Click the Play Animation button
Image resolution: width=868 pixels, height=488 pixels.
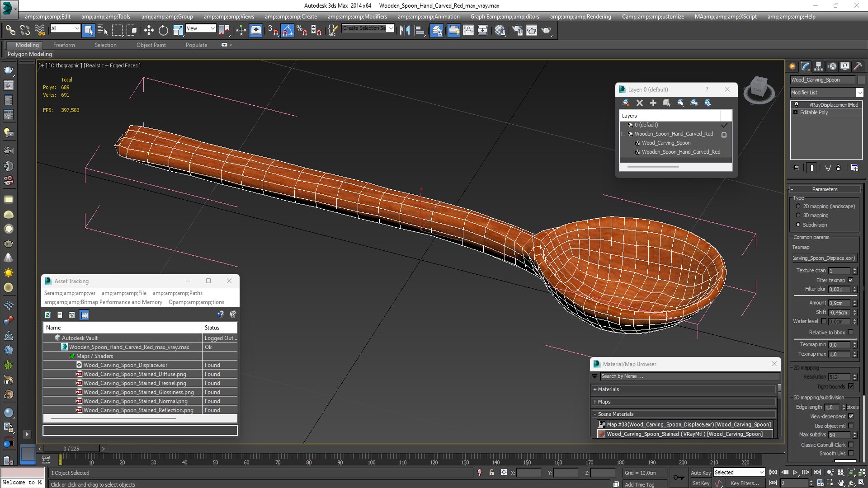[795, 472]
